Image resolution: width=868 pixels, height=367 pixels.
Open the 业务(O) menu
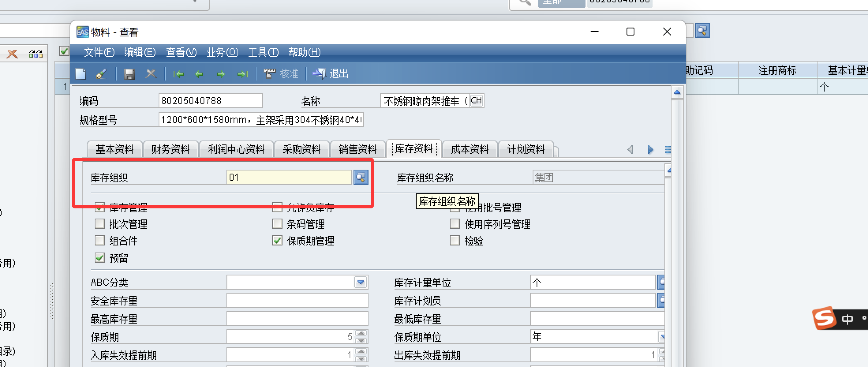click(222, 52)
